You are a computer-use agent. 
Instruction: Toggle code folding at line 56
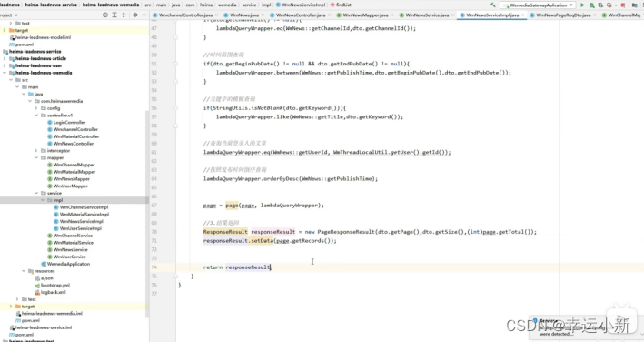(x=176, y=108)
